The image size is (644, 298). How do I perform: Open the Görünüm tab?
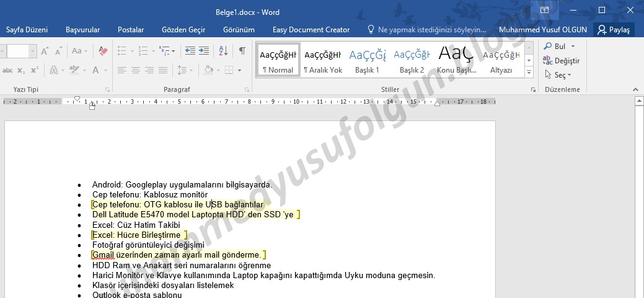click(239, 30)
